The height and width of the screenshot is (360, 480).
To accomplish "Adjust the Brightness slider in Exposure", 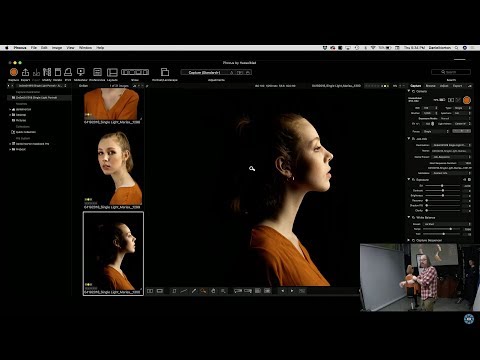I will [443, 195].
